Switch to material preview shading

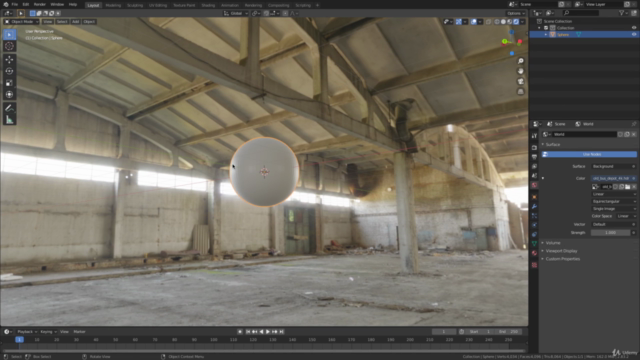(510, 22)
